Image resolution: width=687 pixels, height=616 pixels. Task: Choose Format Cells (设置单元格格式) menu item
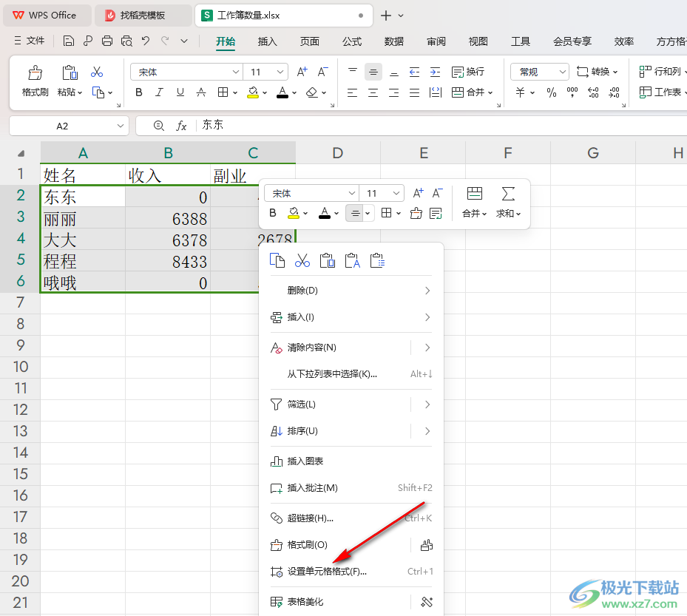[x=351, y=572]
